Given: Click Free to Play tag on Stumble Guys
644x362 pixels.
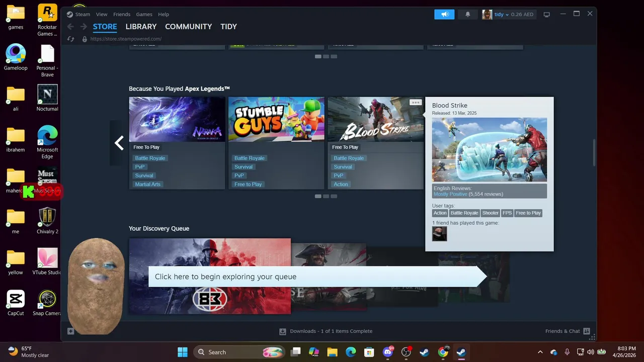Looking at the screenshot, I should [248, 184].
